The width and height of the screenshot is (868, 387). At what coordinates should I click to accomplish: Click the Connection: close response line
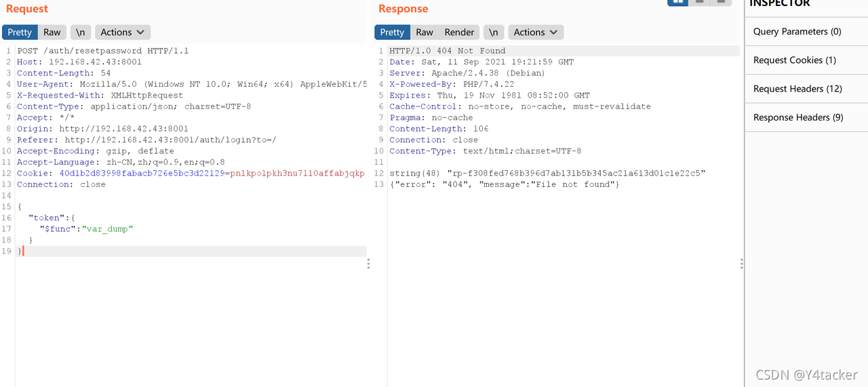pos(433,140)
